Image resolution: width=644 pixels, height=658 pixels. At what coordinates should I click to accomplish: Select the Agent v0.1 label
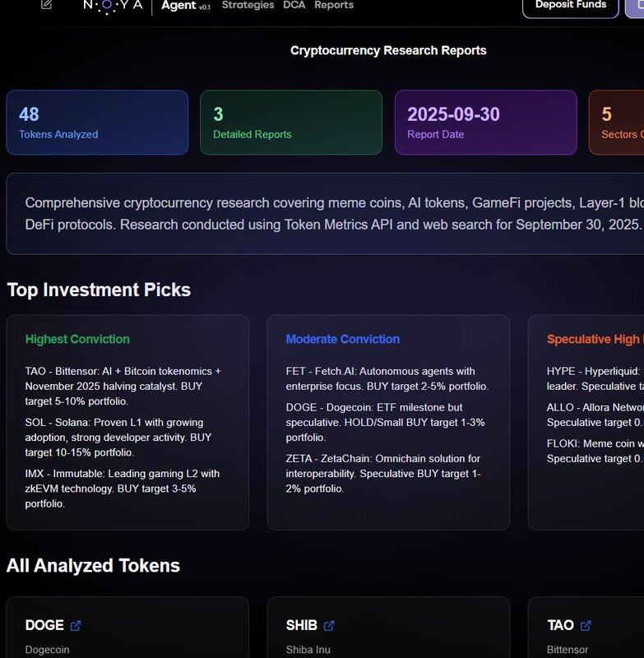pyautogui.click(x=185, y=6)
